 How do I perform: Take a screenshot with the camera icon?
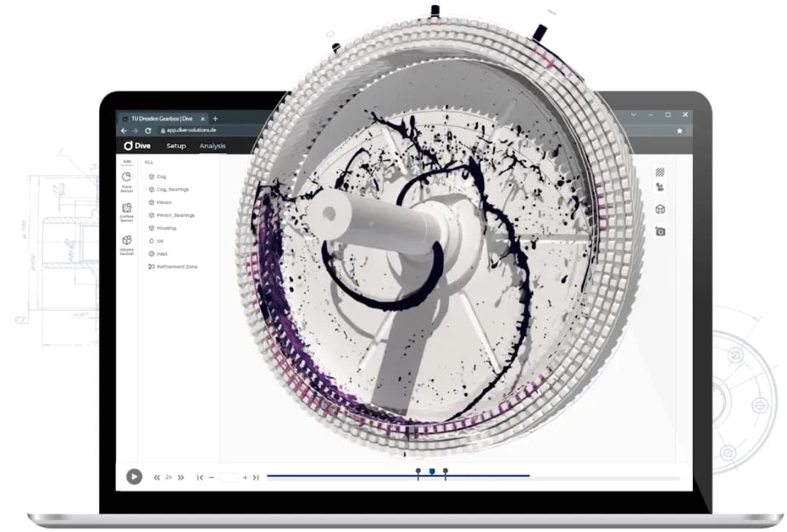coord(660,231)
